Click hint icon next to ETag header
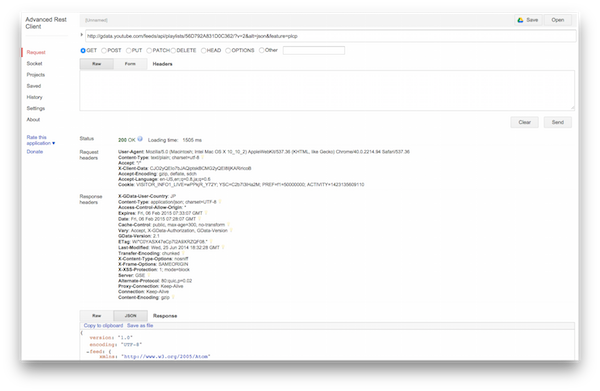Screen dimensions: 600x391 tap(211, 241)
